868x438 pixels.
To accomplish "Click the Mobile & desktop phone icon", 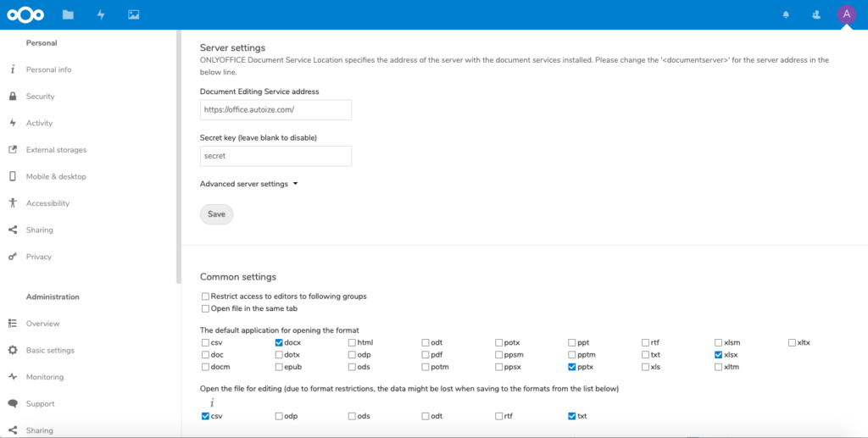I will coord(13,176).
